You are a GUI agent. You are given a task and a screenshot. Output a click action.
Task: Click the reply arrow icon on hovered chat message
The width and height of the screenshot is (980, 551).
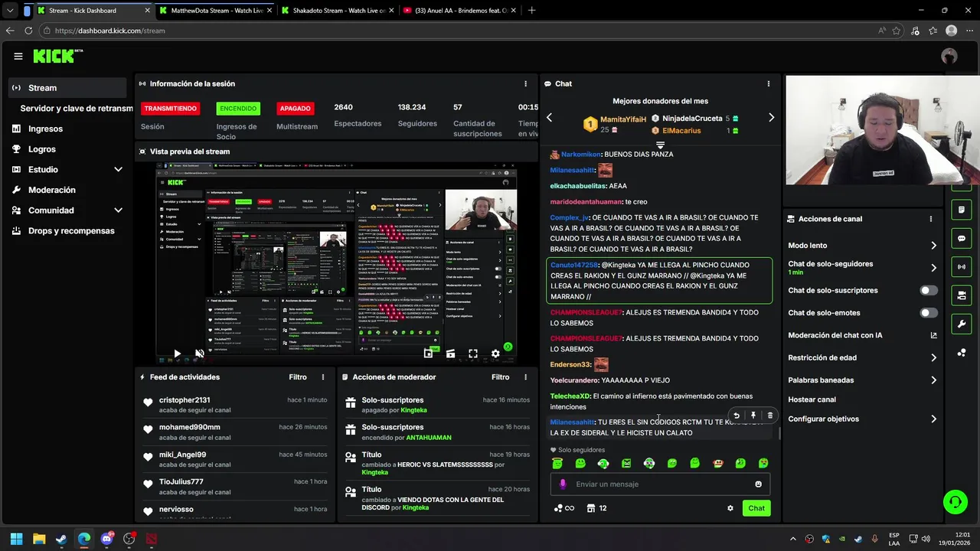(x=737, y=416)
